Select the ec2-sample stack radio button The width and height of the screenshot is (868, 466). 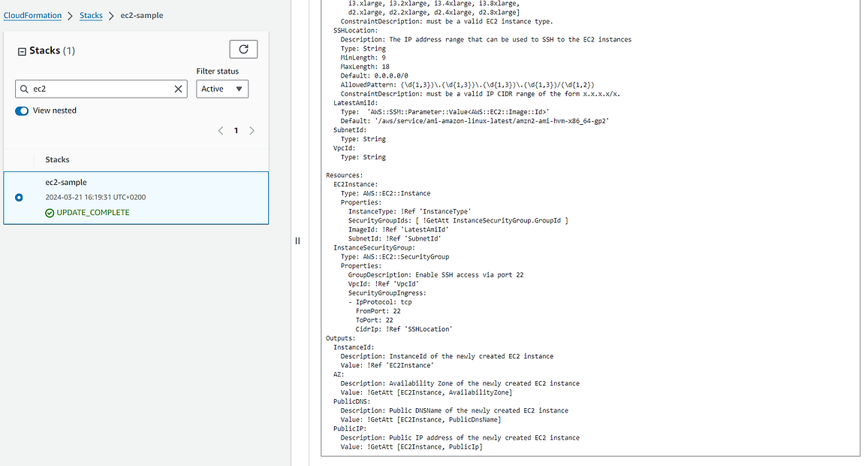click(20, 197)
